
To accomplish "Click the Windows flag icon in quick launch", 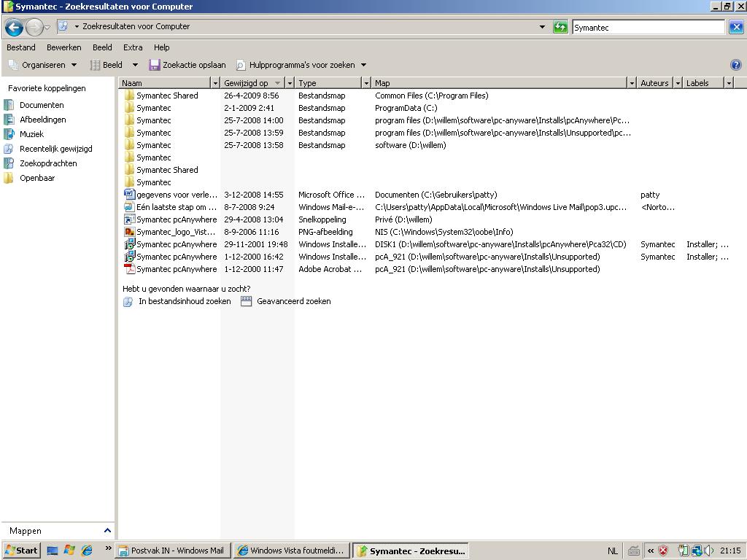I will coord(69,551).
